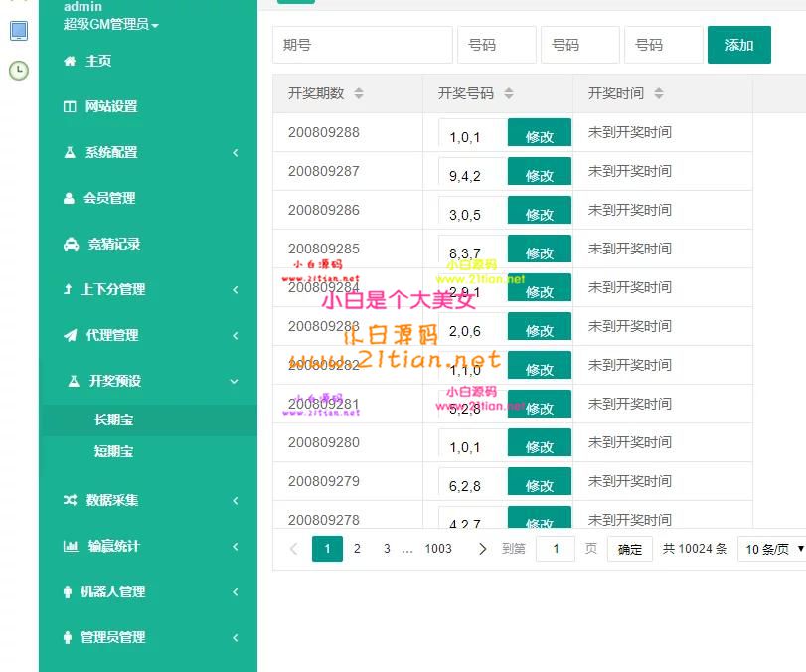Click the green clock icon in left strip
Viewport: 806px width, 672px height.
pos(19,71)
